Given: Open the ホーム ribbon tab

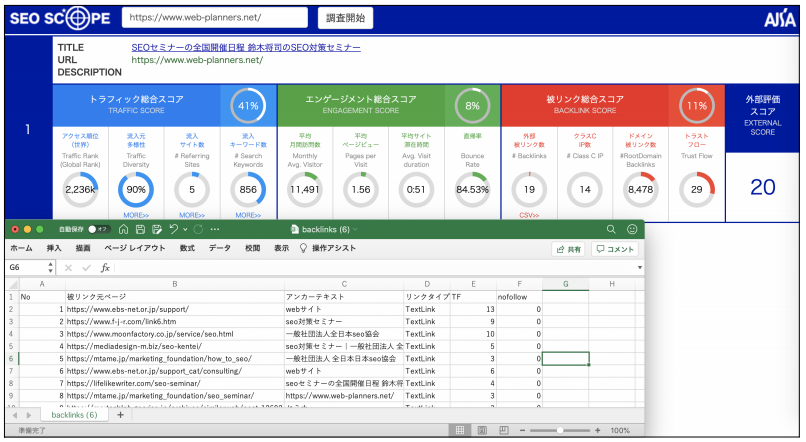Looking at the screenshot, I should [21, 248].
